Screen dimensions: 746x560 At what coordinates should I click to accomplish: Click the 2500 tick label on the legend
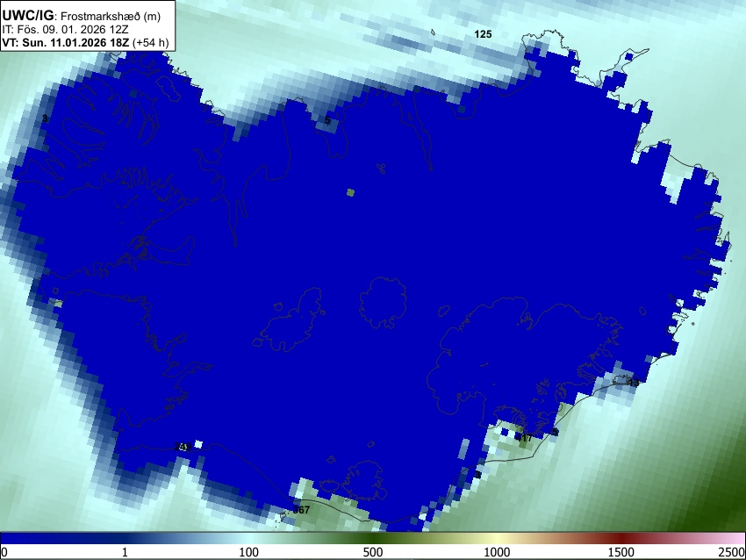(x=732, y=552)
